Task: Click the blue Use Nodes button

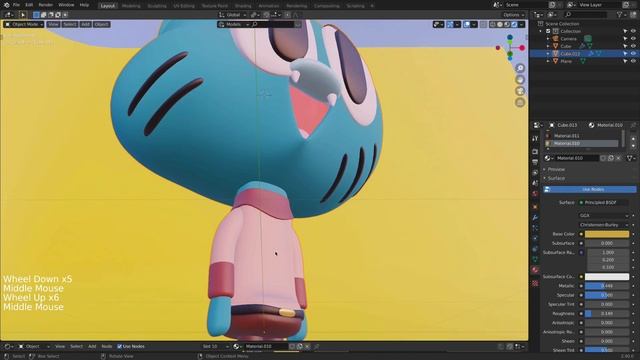Action: coord(590,189)
